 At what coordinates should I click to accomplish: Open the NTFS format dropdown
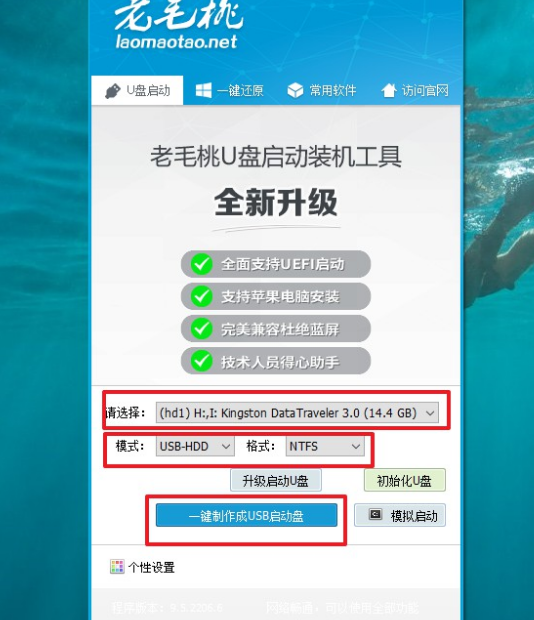coord(325,446)
